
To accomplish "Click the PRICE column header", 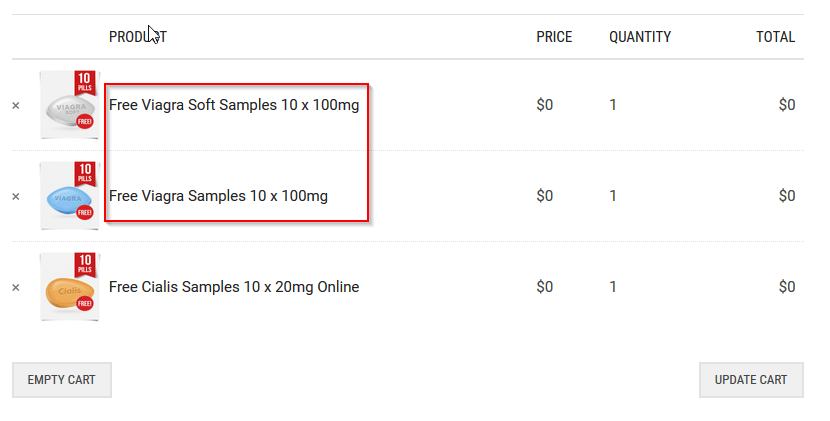I will 554,37.
